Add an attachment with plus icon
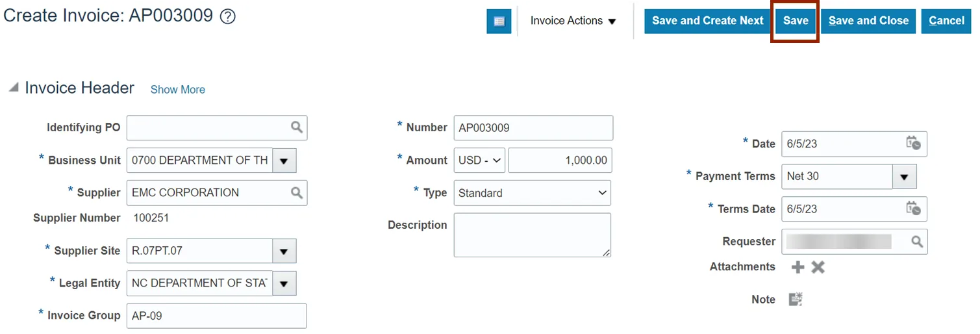Image resolution: width=980 pixels, height=334 pixels. click(798, 267)
